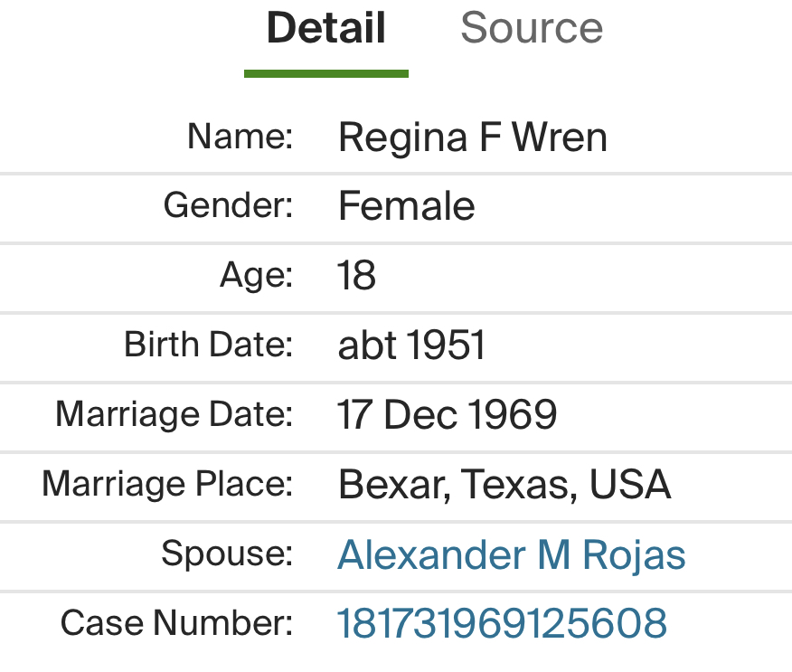Click the age value 18
The image size is (792, 672).
(x=356, y=275)
